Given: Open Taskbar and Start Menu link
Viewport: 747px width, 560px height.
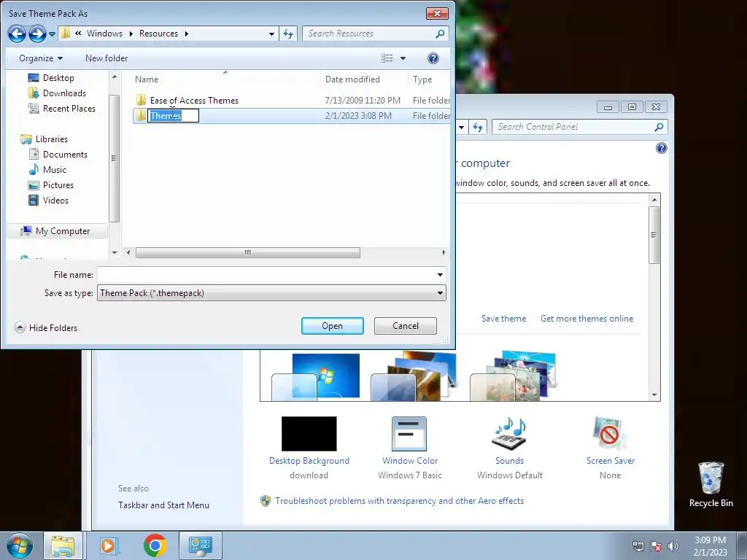Looking at the screenshot, I should click(163, 505).
